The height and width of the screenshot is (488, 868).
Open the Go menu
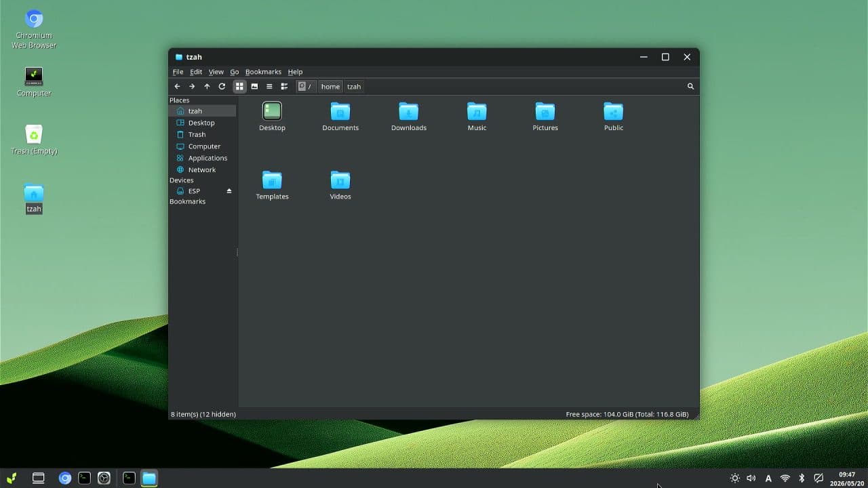coord(235,72)
